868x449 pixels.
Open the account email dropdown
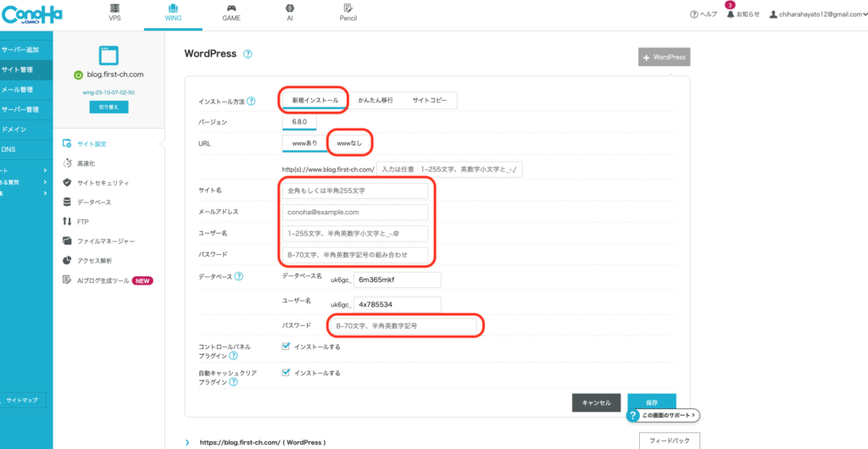[818, 15]
